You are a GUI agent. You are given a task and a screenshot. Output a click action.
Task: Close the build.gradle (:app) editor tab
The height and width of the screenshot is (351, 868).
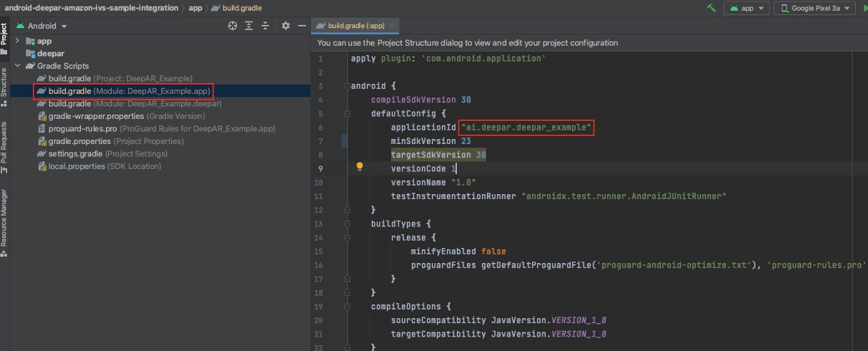(393, 26)
